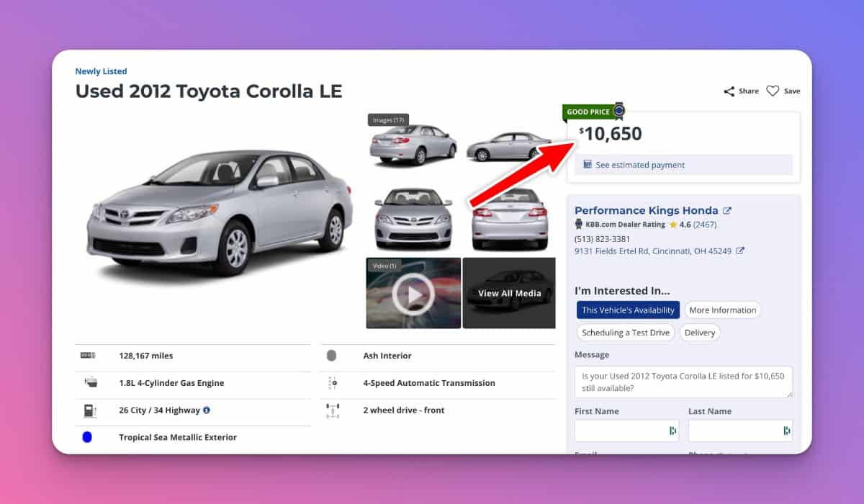Toggle Scheduling a Test Drive option

[626, 333]
